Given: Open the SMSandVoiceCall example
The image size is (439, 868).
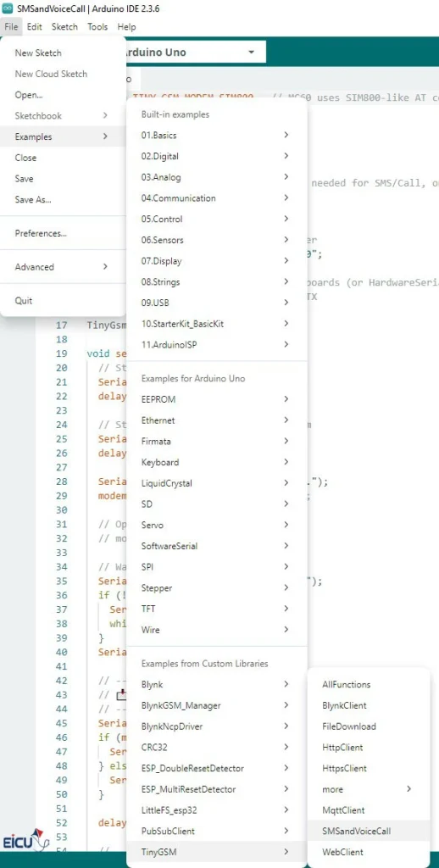Looking at the screenshot, I should click(368, 831).
